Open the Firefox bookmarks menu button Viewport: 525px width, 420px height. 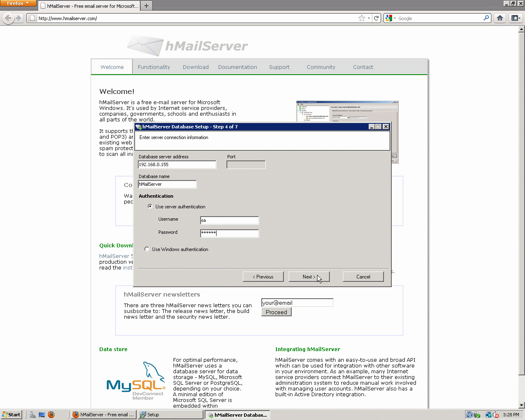[516, 18]
